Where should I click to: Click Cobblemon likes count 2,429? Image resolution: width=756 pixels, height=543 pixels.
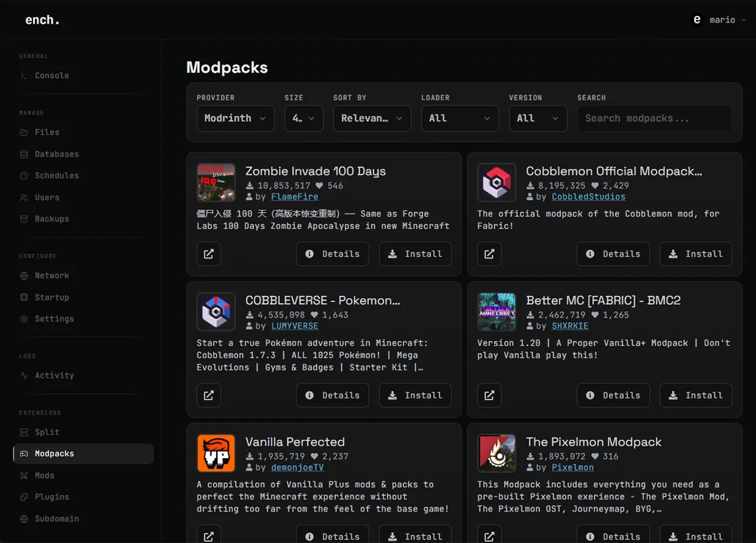[x=616, y=185]
